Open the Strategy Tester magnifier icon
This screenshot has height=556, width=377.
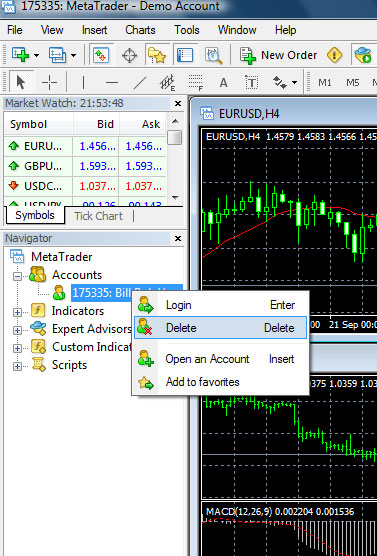click(214, 56)
